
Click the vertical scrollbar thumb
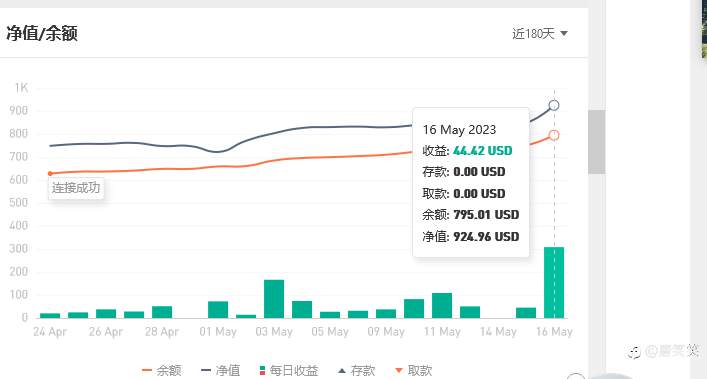click(596, 142)
